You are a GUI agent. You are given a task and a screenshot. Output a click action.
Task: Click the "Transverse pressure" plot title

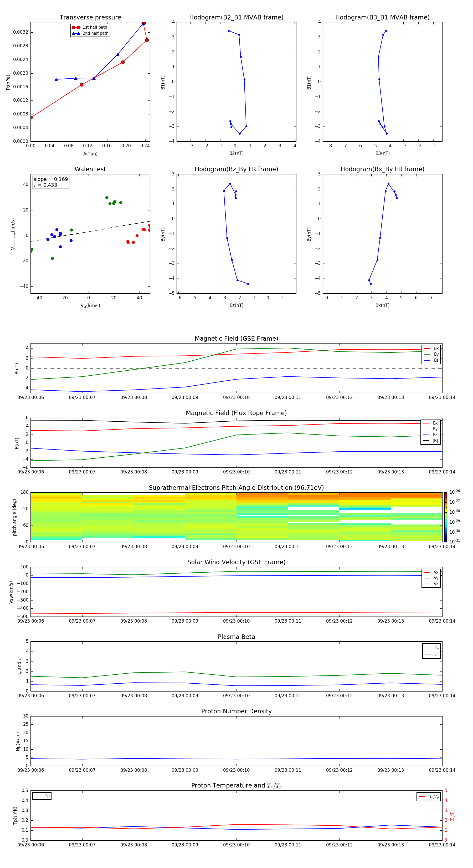point(90,18)
